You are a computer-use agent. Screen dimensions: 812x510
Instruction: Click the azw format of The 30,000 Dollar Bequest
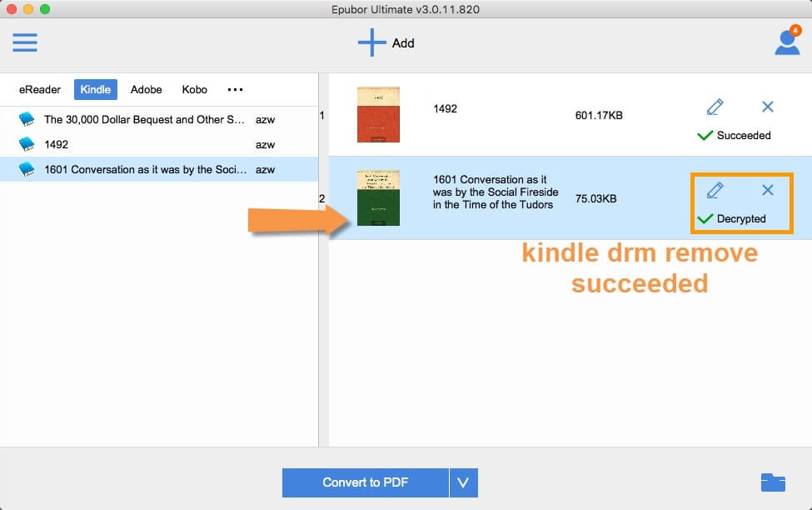coord(265,120)
